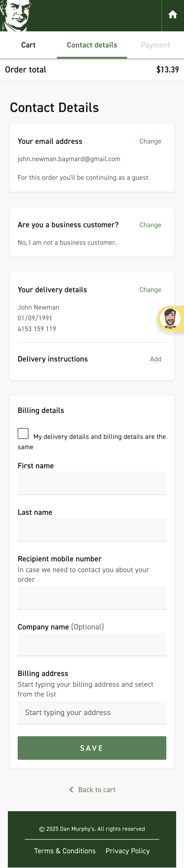Click the Recipient mobile number field
Image resolution: width=184 pixels, height=868 pixels.
point(92,598)
